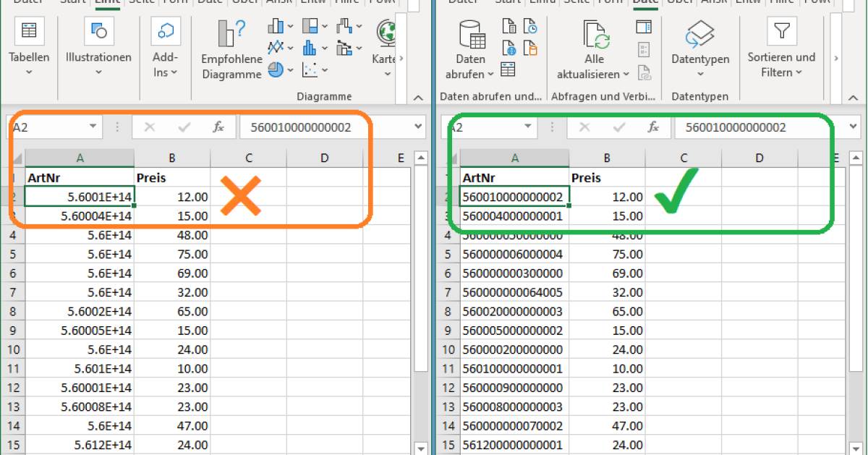Select cell showing 5.601E+14
This screenshot has width=868, height=455.
80,368
